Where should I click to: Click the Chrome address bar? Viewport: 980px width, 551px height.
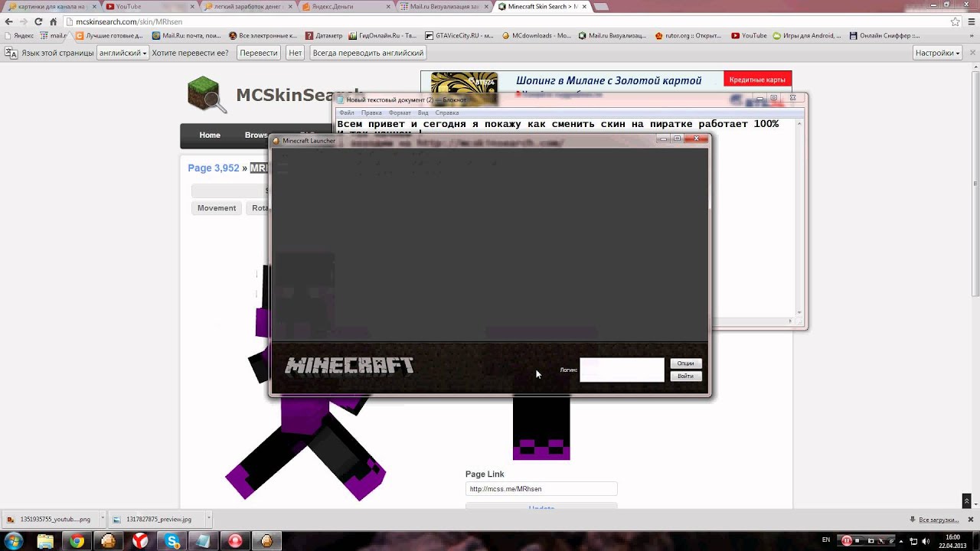(x=505, y=21)
